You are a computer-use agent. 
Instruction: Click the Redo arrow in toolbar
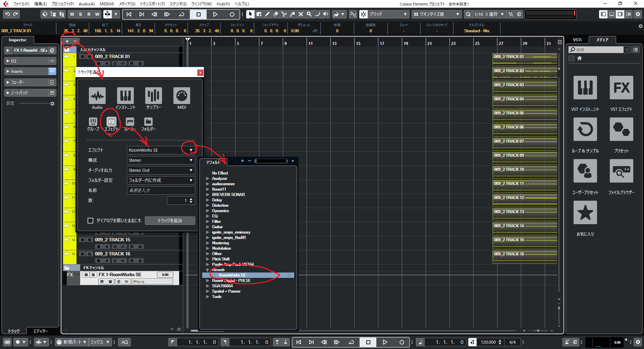point(15,14)
